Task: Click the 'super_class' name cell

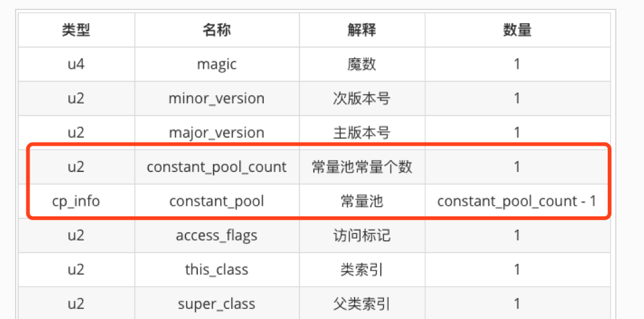Action: tap(217, 305)
